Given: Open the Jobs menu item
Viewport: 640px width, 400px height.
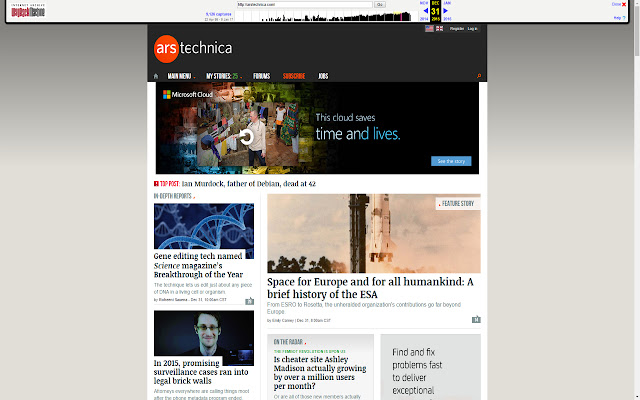Looking at the screenshot, I should pos(323,76).
